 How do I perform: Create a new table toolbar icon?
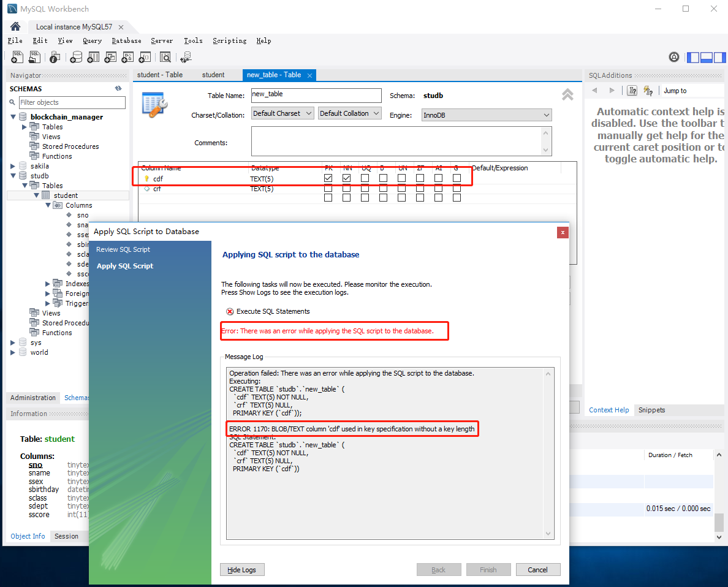(x=93, y=56)
